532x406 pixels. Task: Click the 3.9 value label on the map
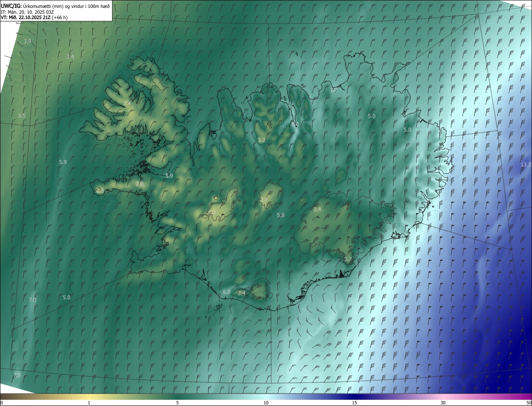pyautogui.click(x=28, y=42)
